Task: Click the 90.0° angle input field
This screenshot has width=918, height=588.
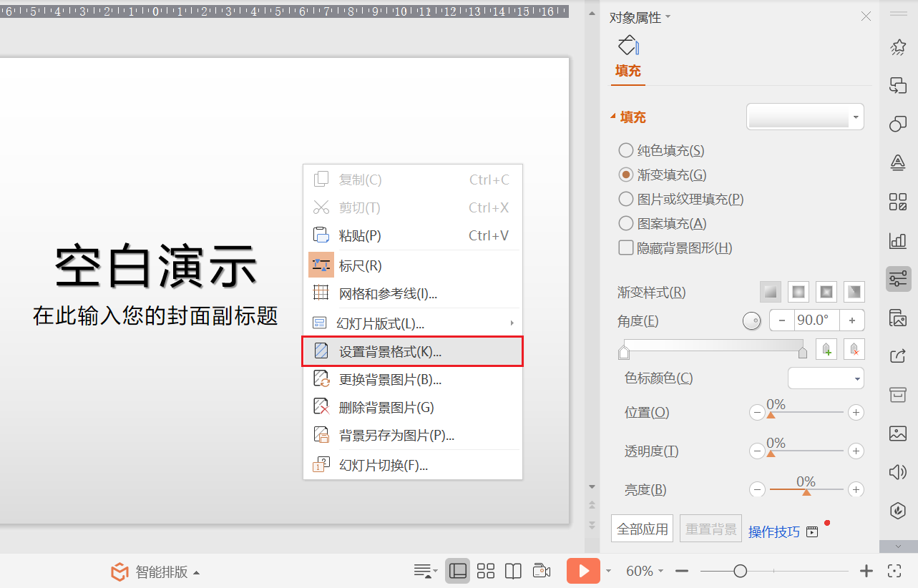Action: [817, 320]
